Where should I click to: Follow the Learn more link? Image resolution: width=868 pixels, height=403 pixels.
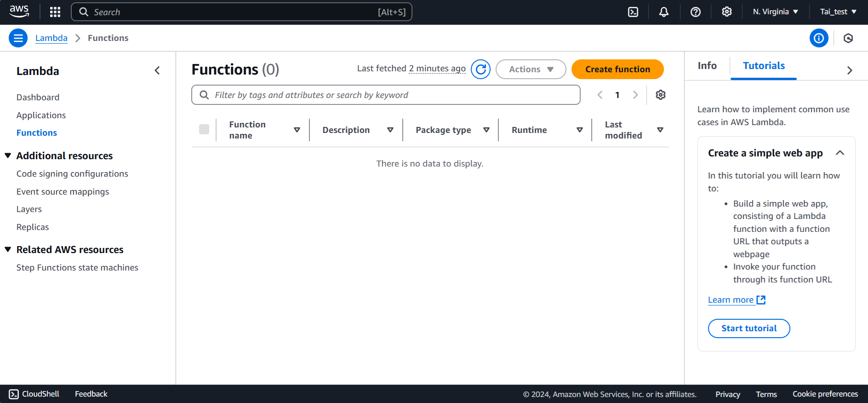[x=731, y=300]
